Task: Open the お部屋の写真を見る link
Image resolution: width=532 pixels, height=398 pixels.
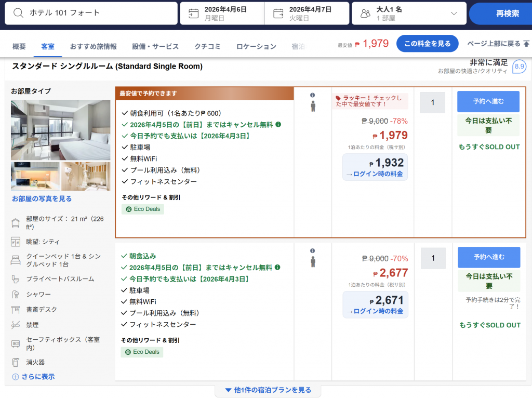Action: pyautogui.click(x=42, y=198)
